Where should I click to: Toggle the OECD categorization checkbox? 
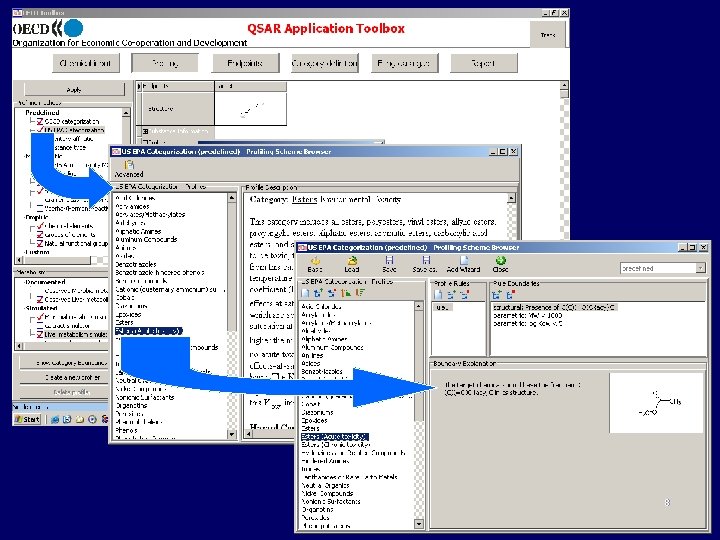(40, 122)
